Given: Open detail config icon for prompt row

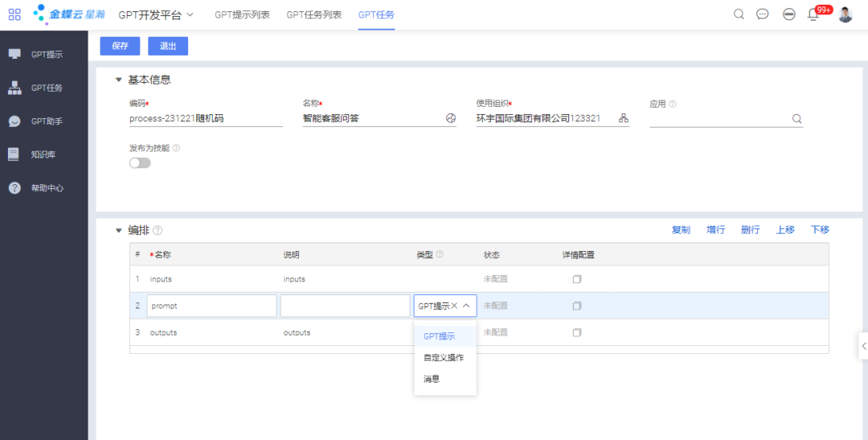Looking at the screenshot, I should (577, 306).
